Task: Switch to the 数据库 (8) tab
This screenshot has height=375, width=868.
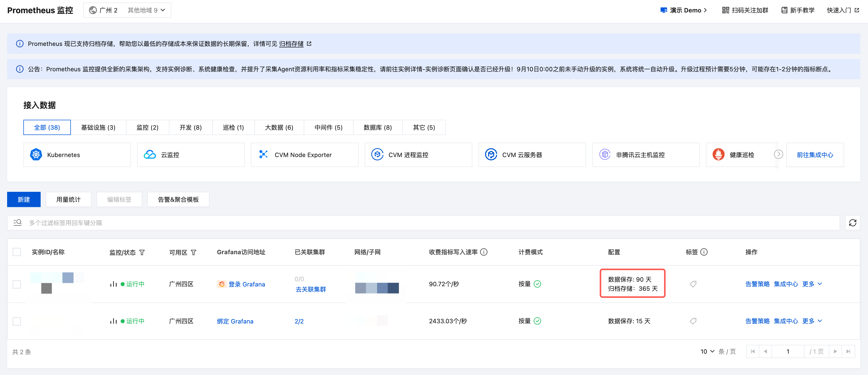Action: coord(377,128)
